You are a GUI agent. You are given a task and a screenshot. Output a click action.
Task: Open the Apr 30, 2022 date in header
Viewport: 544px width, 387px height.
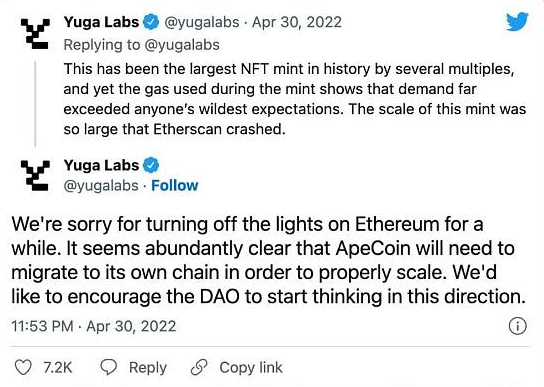[x=297, y=22]
